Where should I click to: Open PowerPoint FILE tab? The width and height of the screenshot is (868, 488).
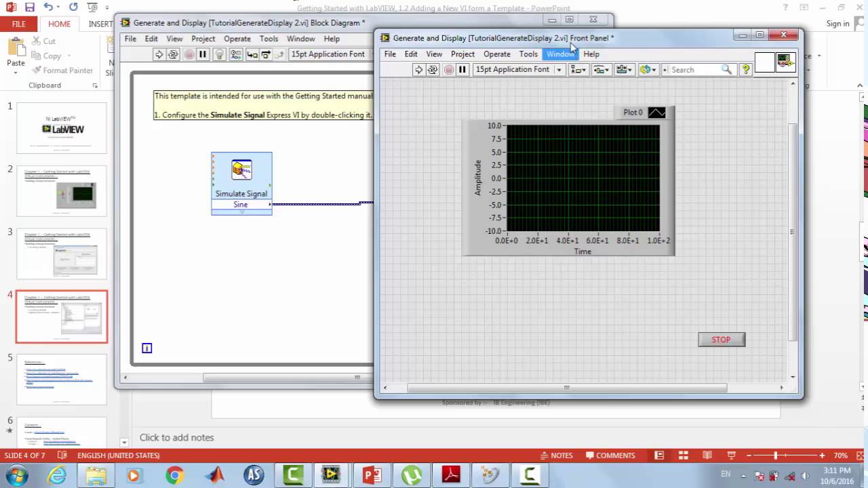click(x=19, y=24)
